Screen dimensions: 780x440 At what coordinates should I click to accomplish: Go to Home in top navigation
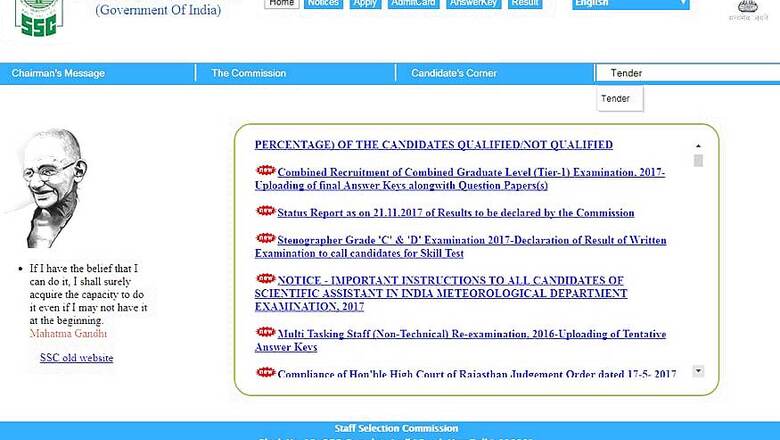[282, 4]
